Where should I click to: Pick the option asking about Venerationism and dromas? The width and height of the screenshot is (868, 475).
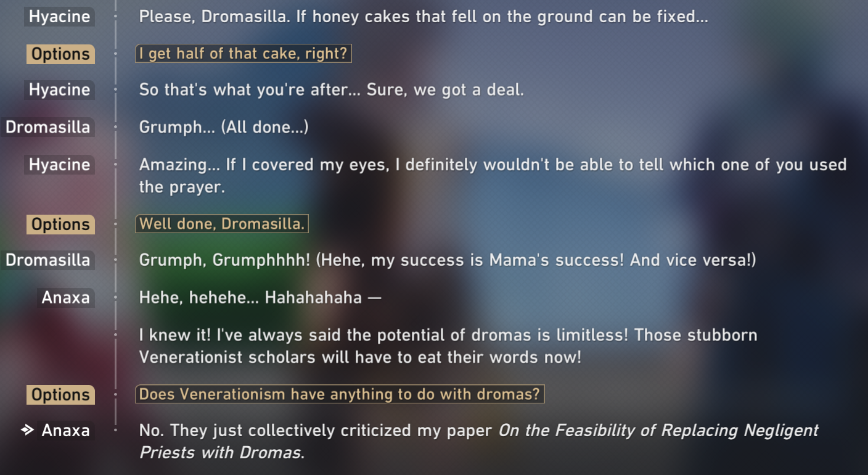(x=340, y=394)
